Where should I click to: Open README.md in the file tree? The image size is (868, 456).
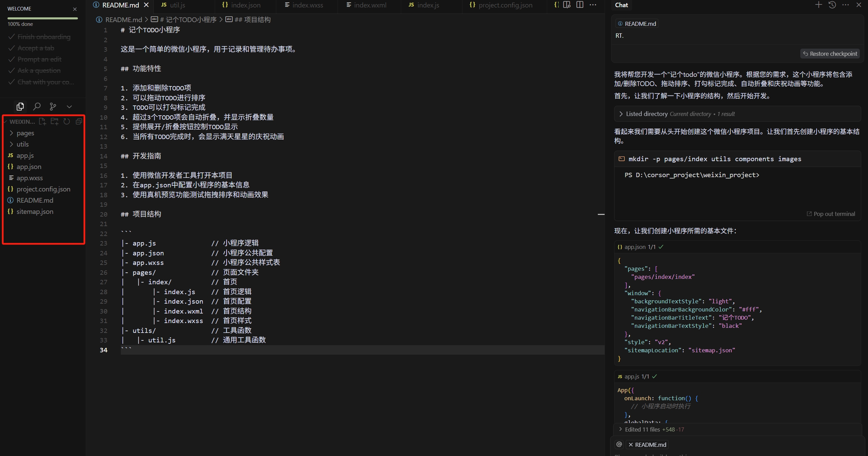point(35,200)
